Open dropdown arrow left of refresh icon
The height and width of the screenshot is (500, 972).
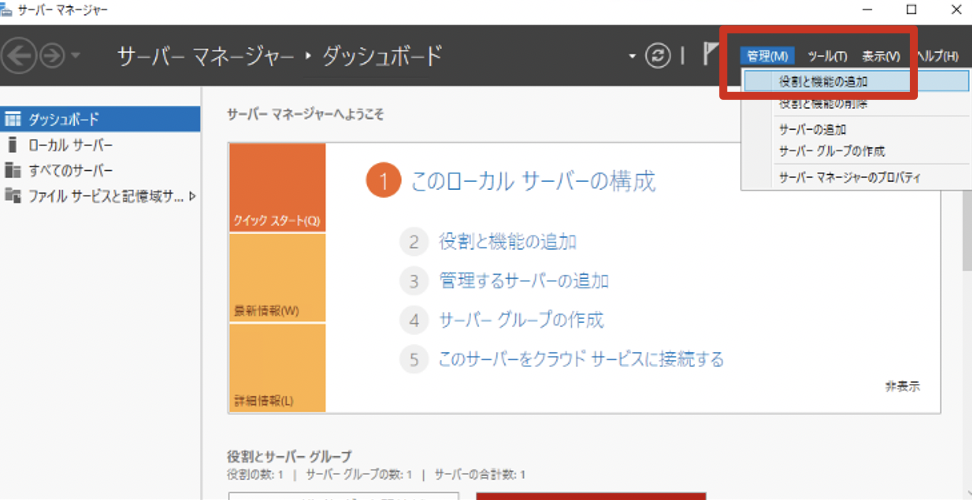632,56
